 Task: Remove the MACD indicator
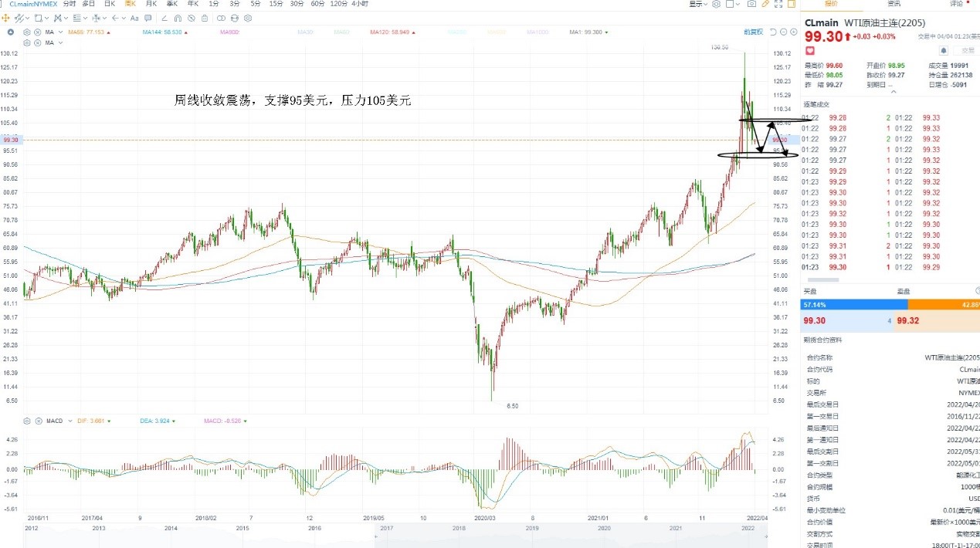pyautogui.click(x=37, y=421)
